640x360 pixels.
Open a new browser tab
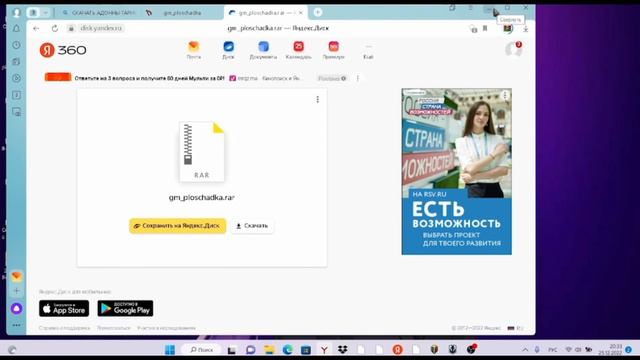point(318,12)
